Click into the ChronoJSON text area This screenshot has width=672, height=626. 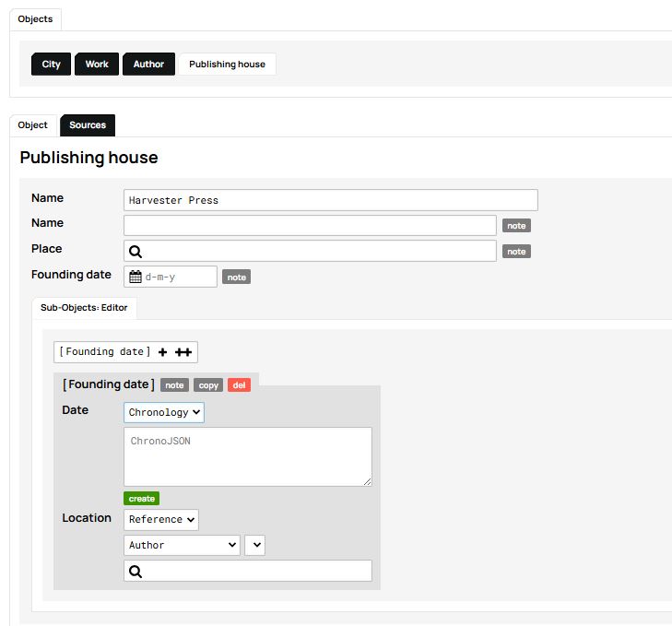coord(248,456)
